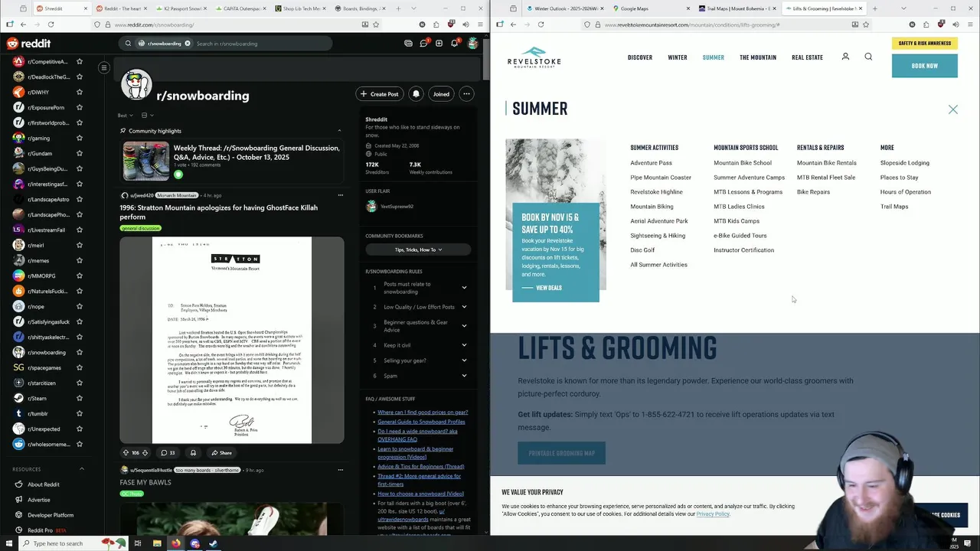Image resolution: width=980 pixels, height=551 pixels.
Task: Click the Book Now button
Action: tap(924, 66)
